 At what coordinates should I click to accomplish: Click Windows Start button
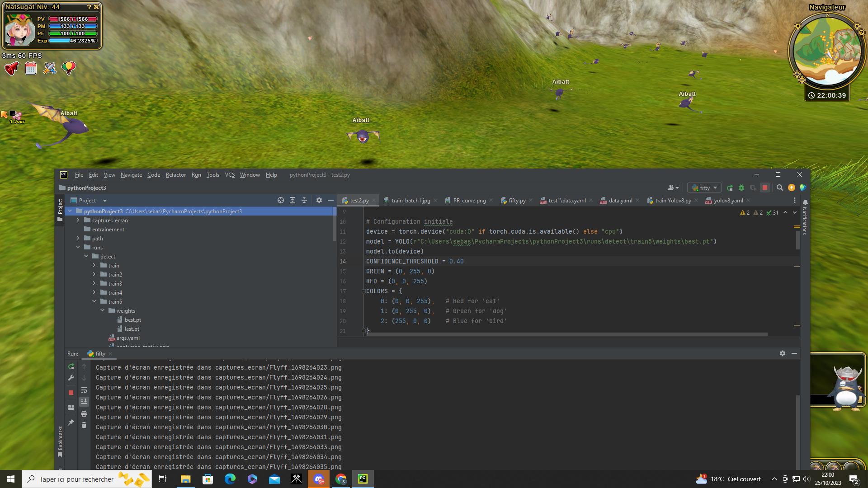click(11, 479)
